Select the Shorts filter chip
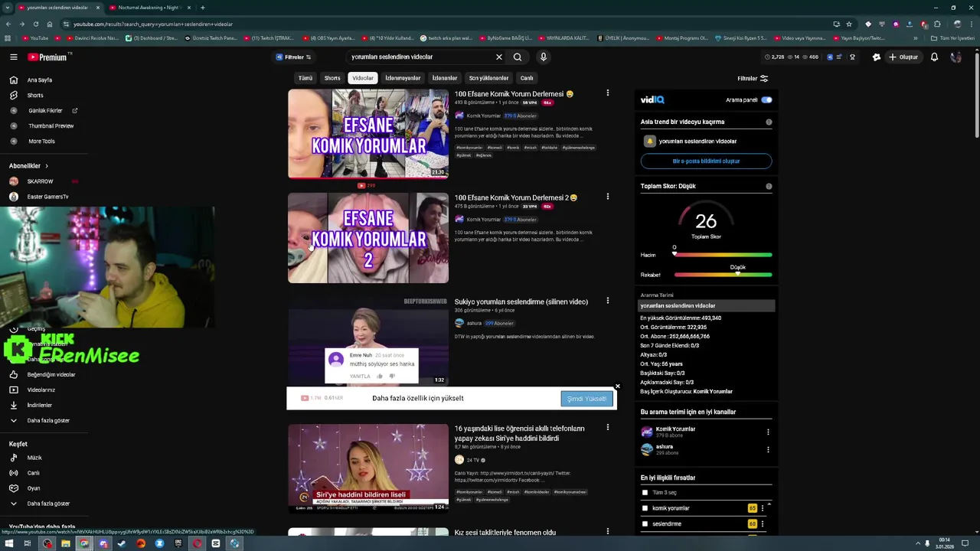 coord(332,78)
